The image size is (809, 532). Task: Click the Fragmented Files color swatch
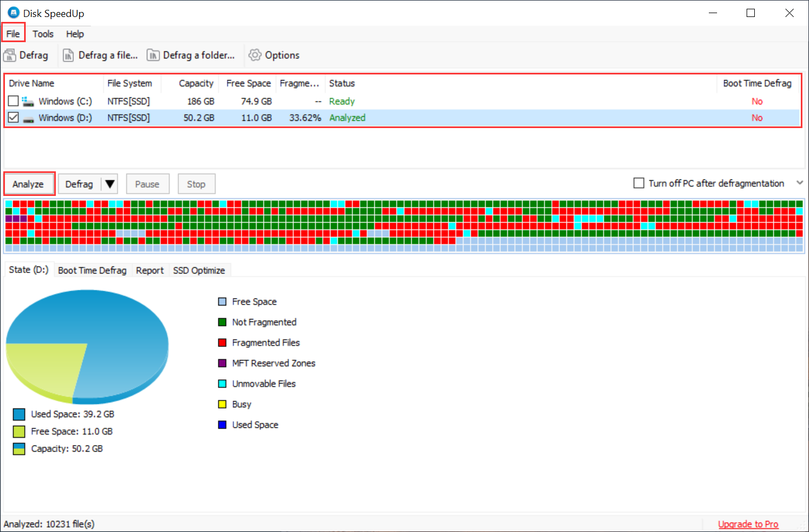222,342
